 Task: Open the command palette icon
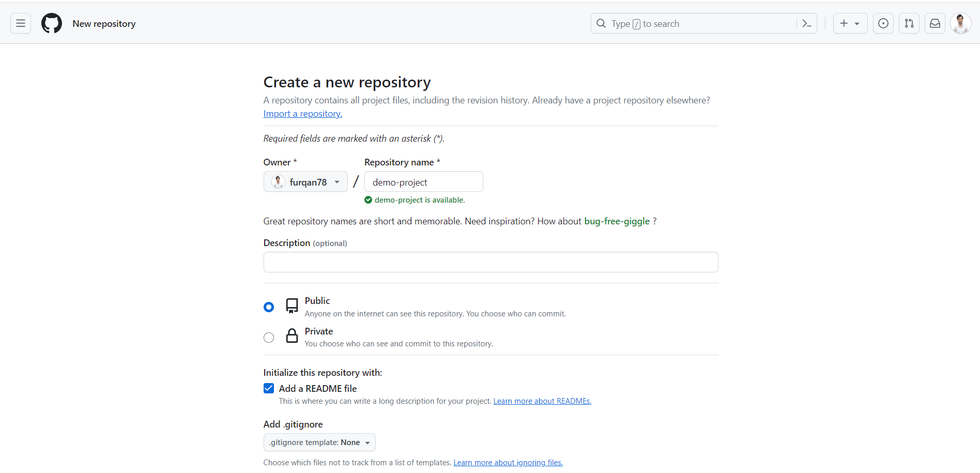tap(806, 23)
